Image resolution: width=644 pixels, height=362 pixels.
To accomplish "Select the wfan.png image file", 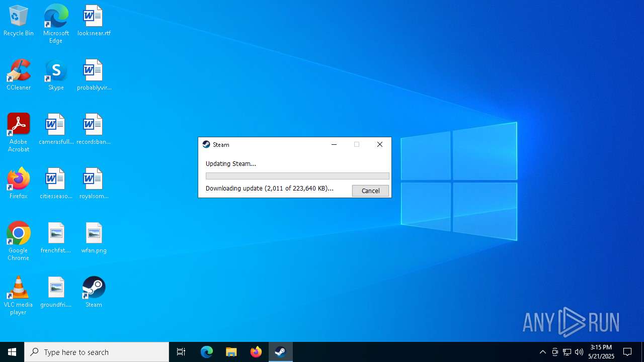I will click(94, 238).
